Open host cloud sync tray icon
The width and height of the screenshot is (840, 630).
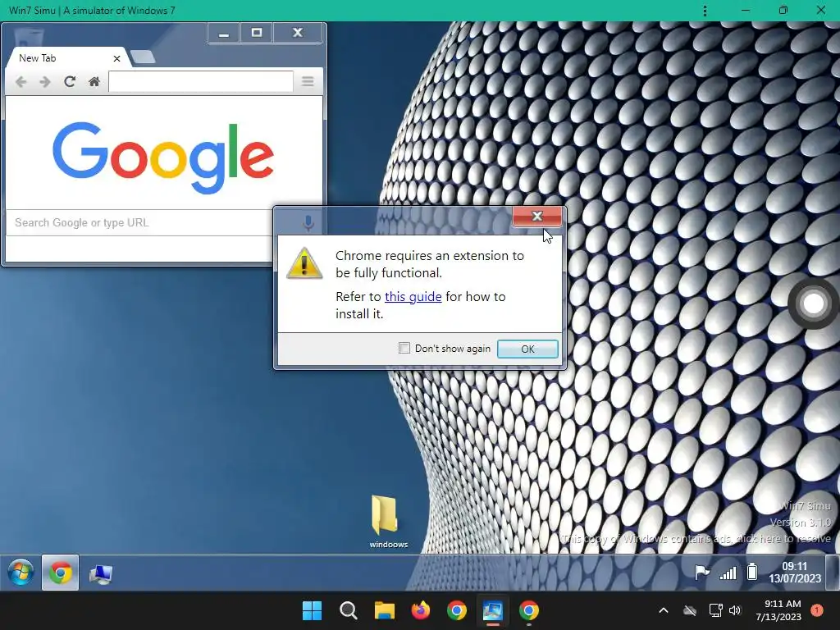coord(690,610)
